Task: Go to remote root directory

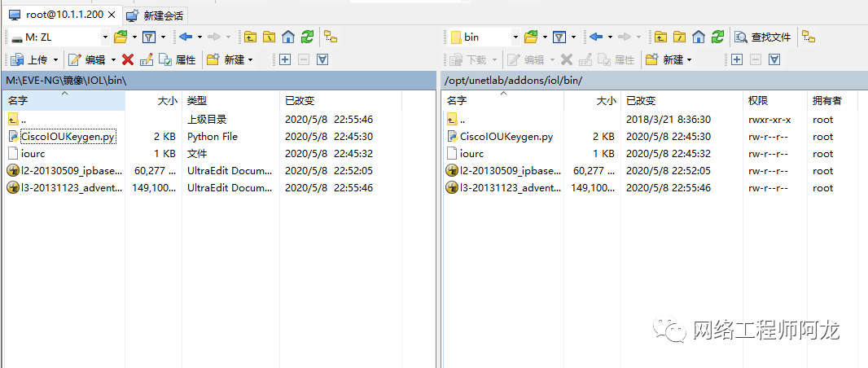Action: coord(680,37)
